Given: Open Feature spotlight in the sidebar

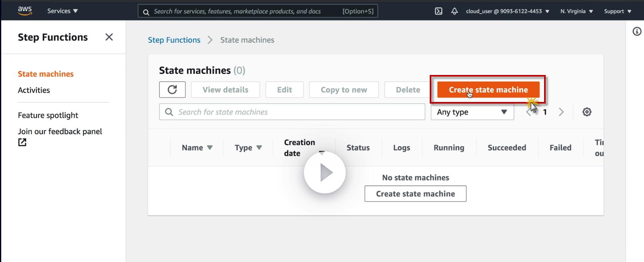Looking at the screenshot, I should 48,115.
